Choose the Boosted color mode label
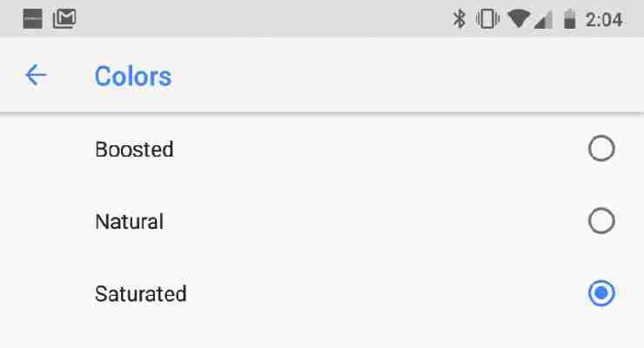 tap(134, 149)
